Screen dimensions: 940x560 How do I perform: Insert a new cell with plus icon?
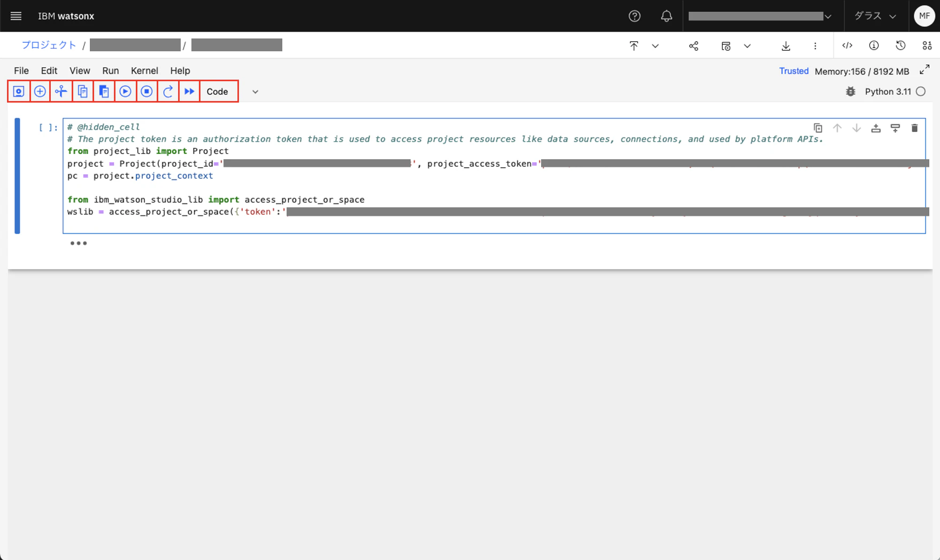(40, 91)
